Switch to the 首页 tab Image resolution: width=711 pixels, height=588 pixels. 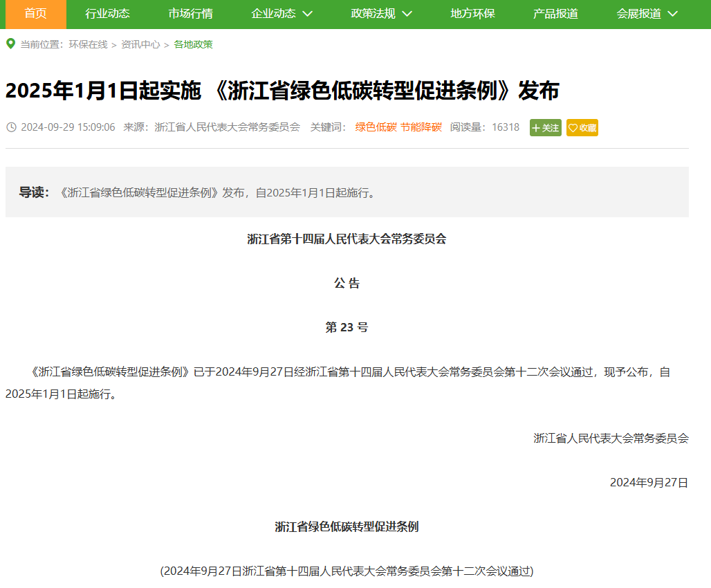34,12
